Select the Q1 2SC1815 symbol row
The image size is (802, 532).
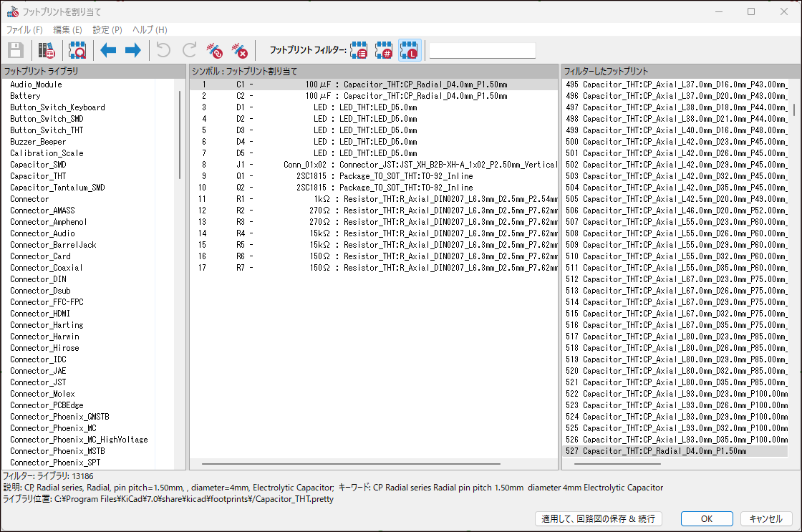point(372,176)
